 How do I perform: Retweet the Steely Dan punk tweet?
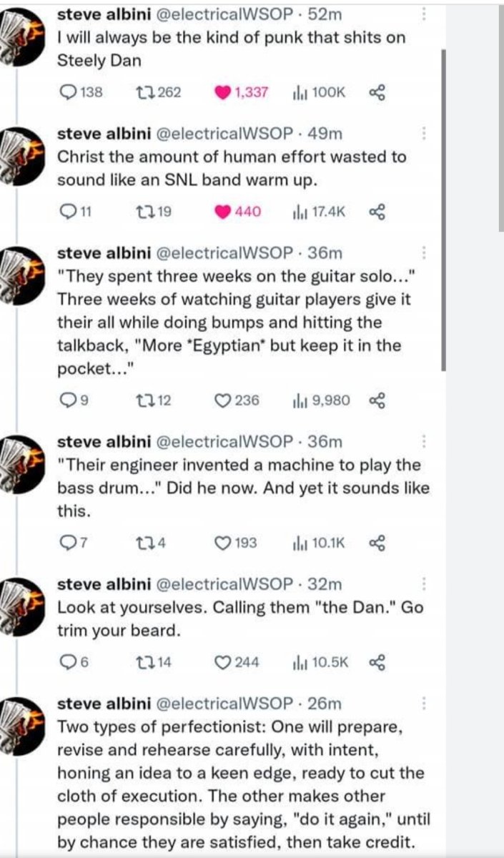tap(143, 92)
